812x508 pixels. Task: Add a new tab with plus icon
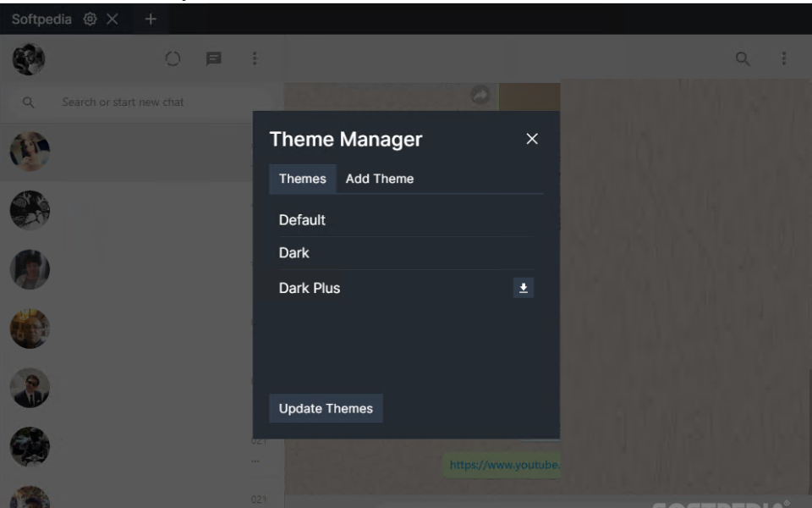[151, 19]
